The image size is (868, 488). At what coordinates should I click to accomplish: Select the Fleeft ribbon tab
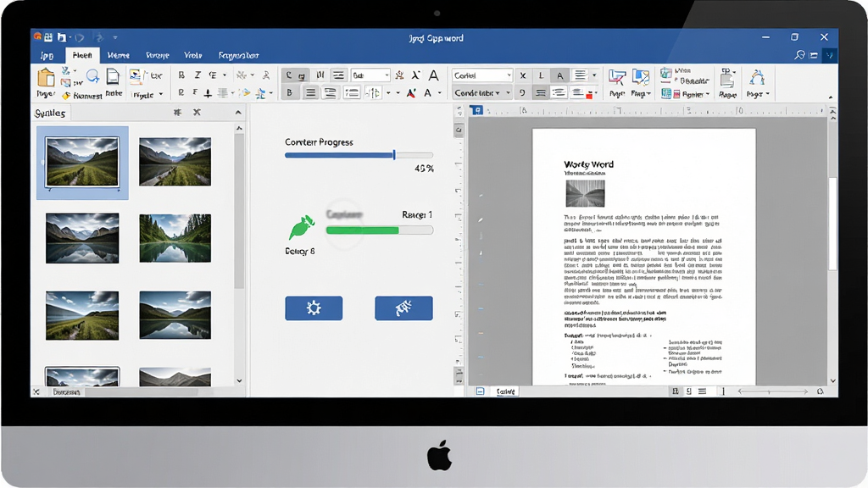click(x=82, y=55)
